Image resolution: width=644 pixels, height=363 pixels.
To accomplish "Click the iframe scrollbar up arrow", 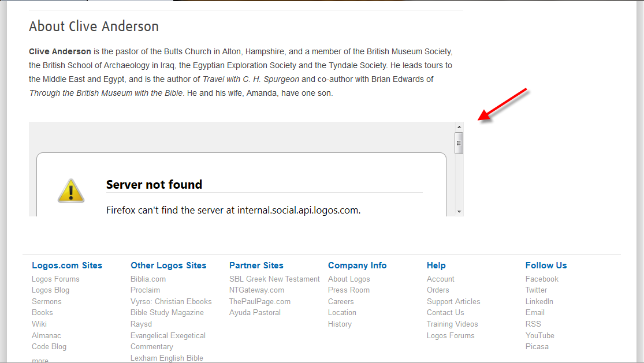I will click(x=459, y=127).
